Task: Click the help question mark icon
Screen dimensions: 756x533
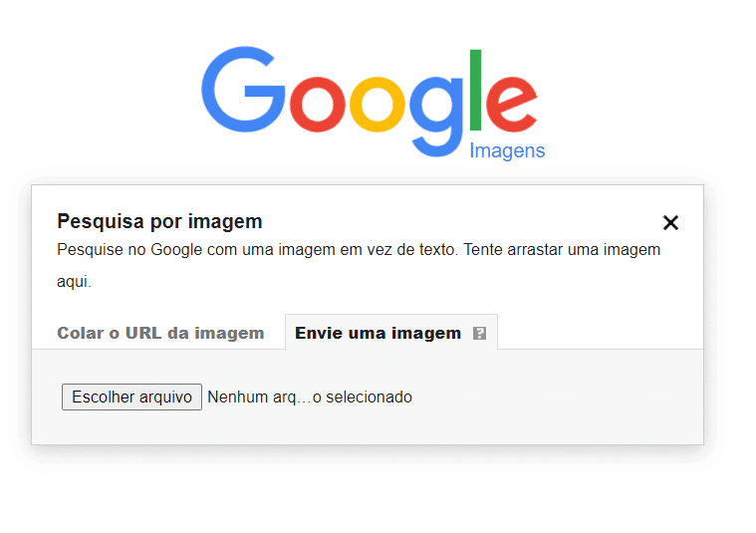Action: click(479, 333)
